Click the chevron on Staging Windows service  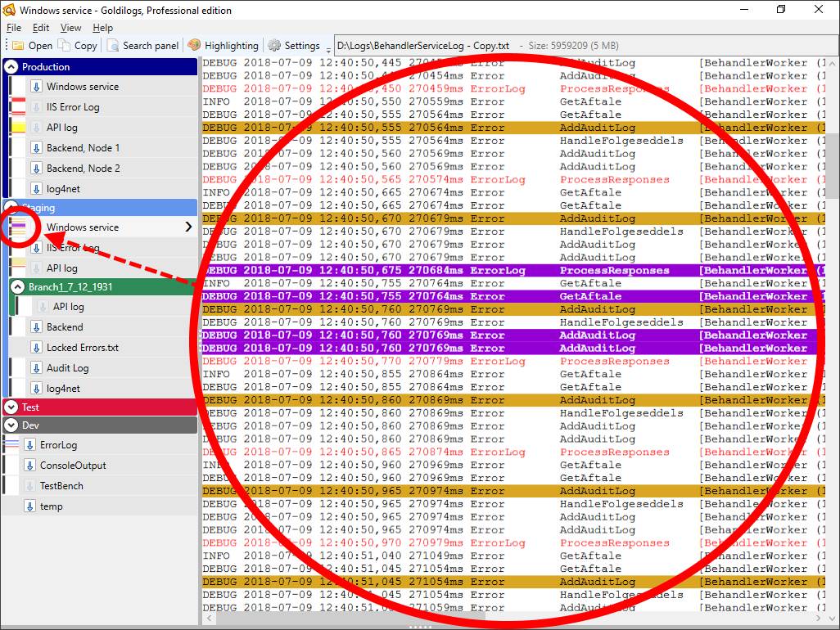point(189,227)
